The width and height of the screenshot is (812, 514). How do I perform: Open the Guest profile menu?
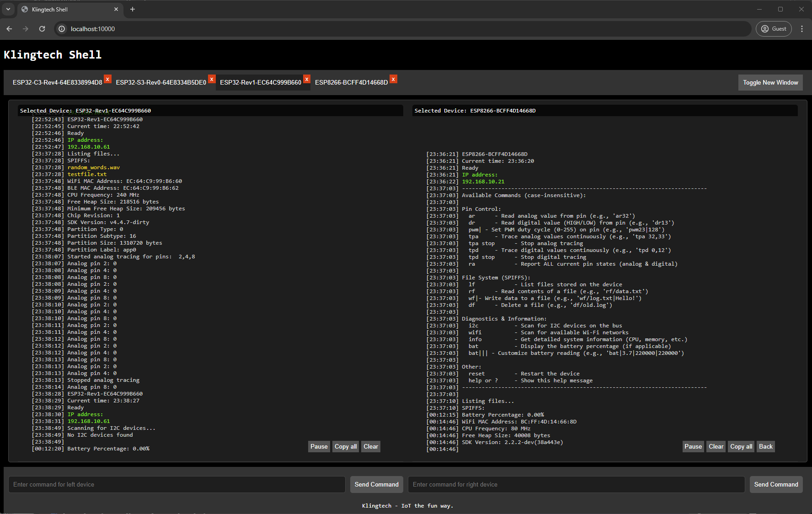point(774,29)
